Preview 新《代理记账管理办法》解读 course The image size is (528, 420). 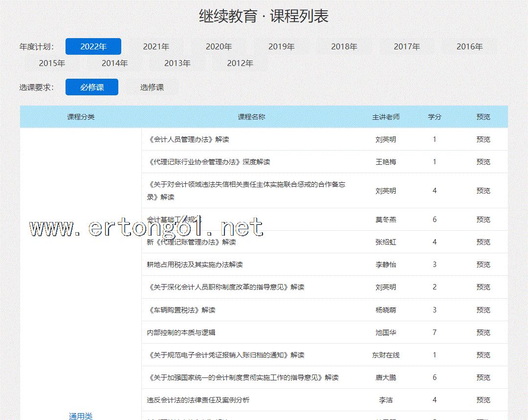point(483,242)
